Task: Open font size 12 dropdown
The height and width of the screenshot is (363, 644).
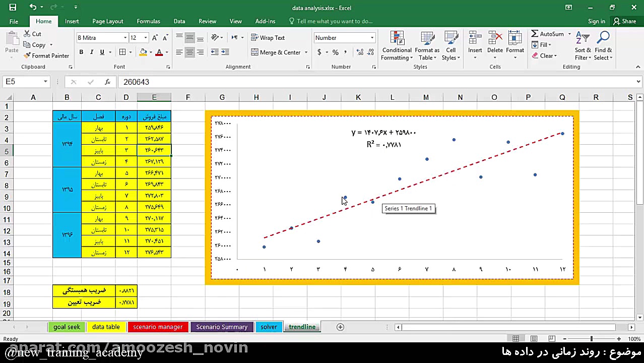Action: (x=146, y=38)
